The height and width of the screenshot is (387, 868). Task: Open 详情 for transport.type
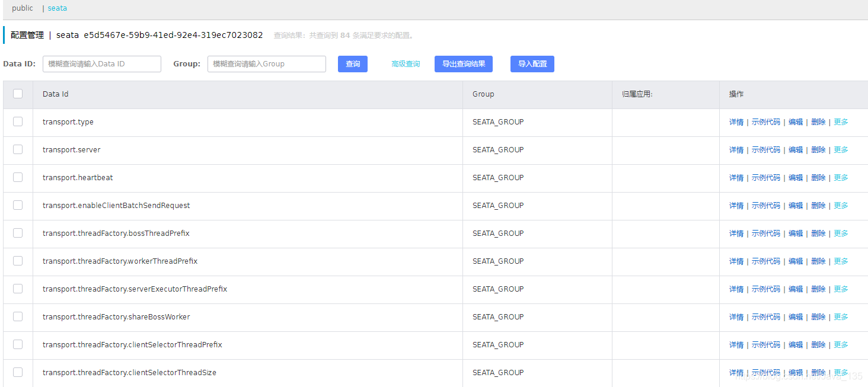click(736, 122)
